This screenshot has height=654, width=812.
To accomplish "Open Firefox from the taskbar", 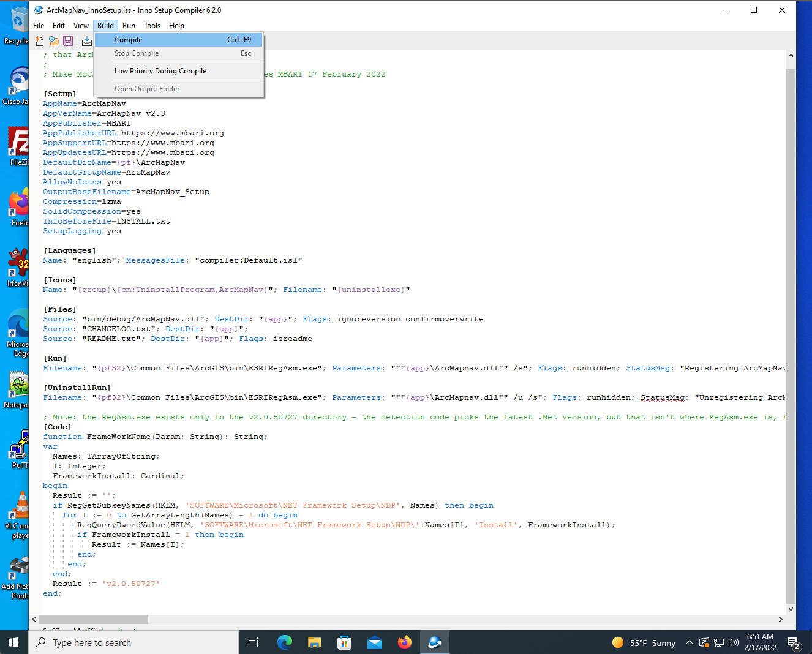I will (x=405, y=642).
